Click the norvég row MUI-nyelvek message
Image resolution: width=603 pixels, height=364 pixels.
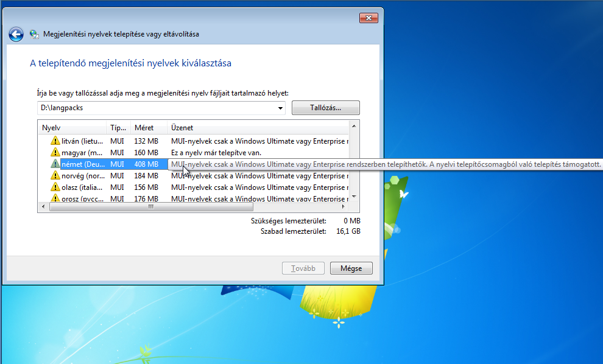click(259, 176)
